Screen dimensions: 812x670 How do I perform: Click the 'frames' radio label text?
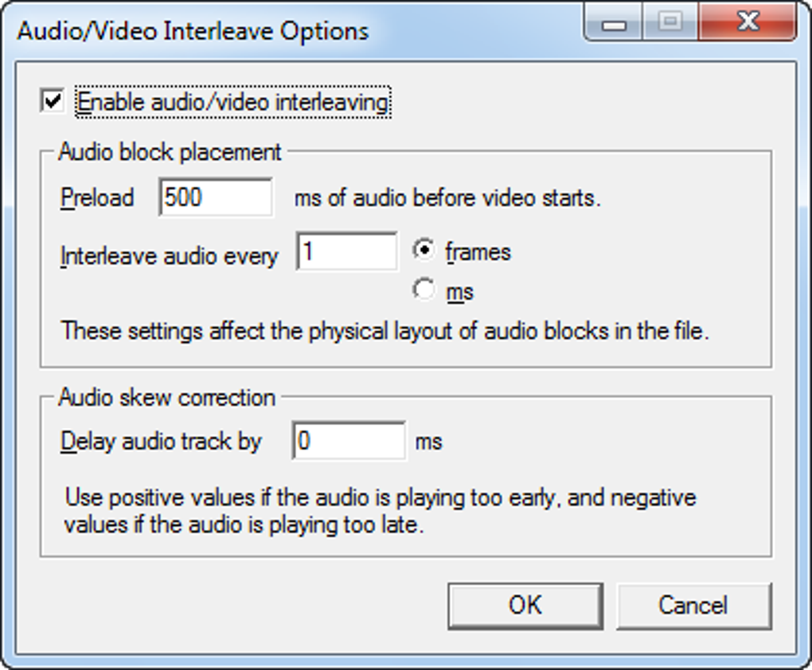(478, 252)
